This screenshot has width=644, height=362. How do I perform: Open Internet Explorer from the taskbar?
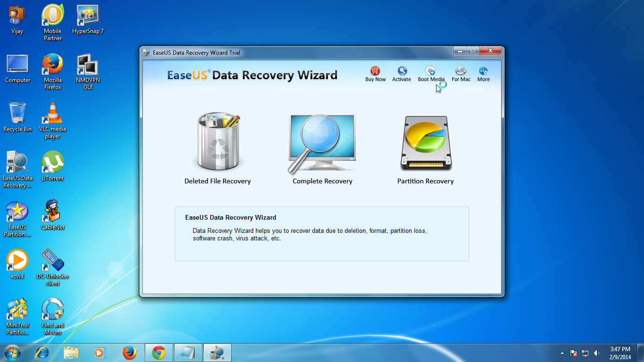tap(42, 353)
